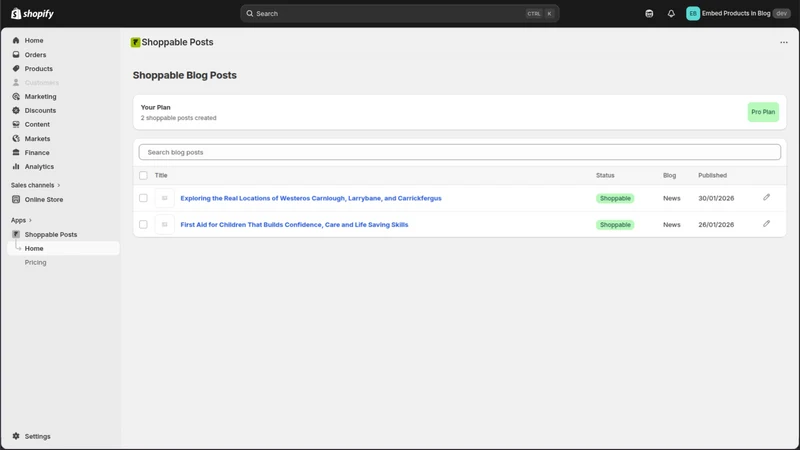
Task: Check the First Aid for Children checkbox
Action: tap(143, 224)
